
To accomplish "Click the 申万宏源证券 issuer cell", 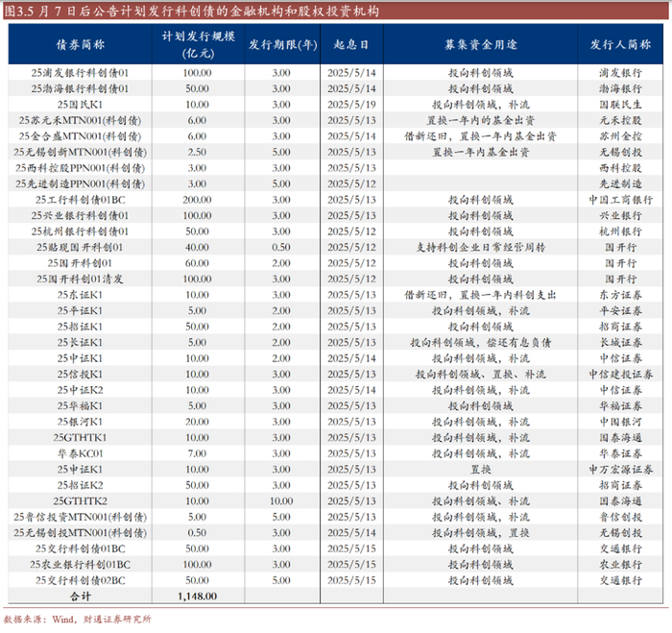I will click(x=620, y=470).
